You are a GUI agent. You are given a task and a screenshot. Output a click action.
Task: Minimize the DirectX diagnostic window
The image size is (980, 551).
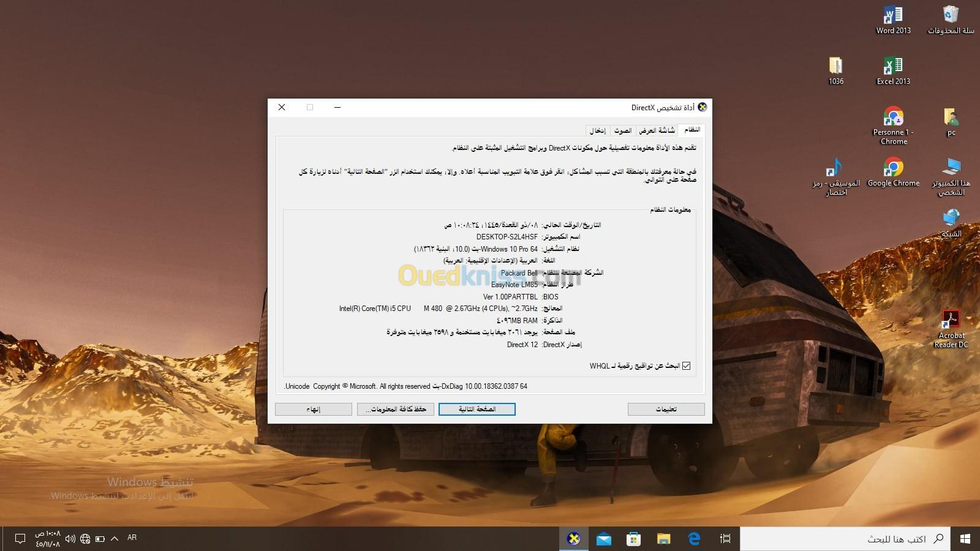click(x=337, y=107)
